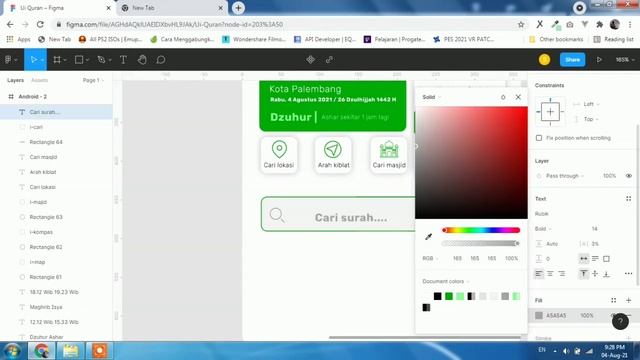Set text auto width resizing
640x360 pixels.
(584, 258)
